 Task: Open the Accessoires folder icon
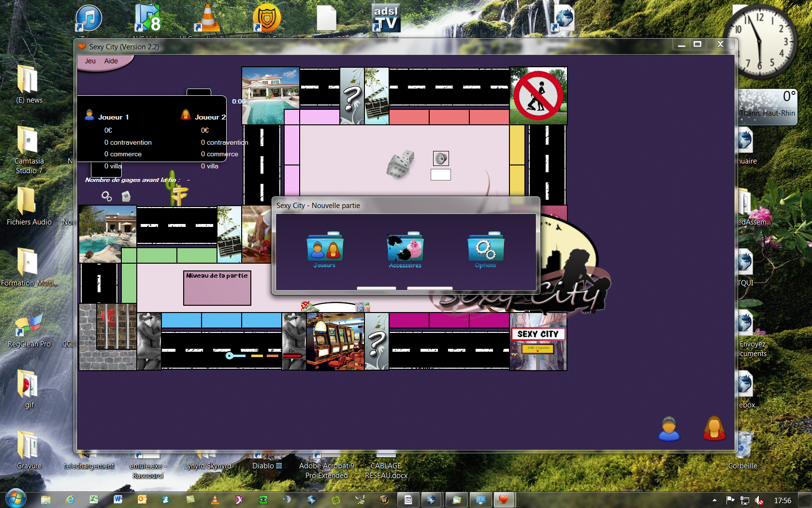click(x=405, y=248)
